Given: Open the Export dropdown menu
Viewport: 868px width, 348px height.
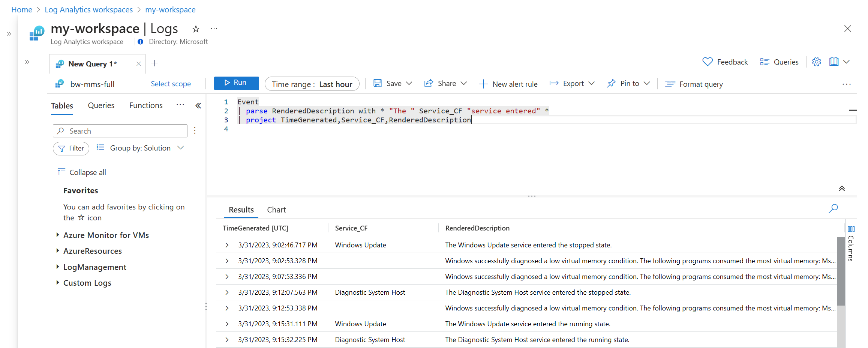Looking at the screenshot, I should coord(572,84).
